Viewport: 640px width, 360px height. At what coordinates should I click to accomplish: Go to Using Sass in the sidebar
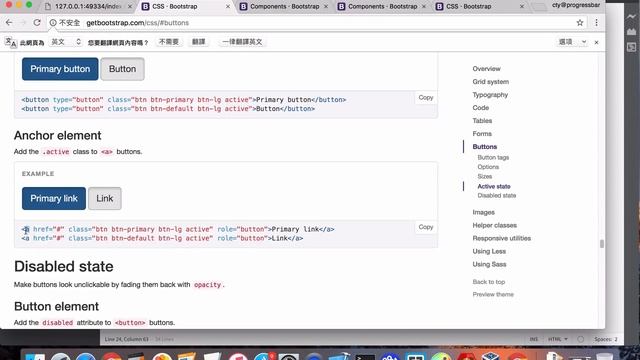point(489,264)
